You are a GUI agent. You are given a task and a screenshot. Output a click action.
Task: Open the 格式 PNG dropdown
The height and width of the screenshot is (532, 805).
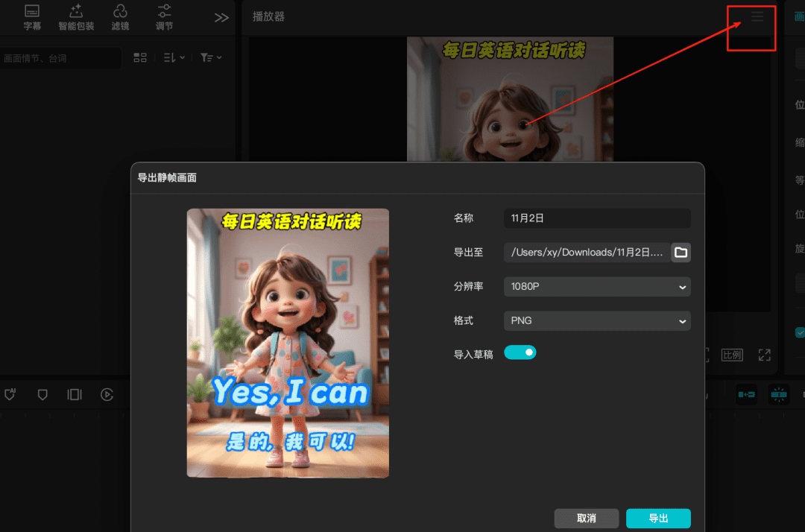tap(597, 320)
